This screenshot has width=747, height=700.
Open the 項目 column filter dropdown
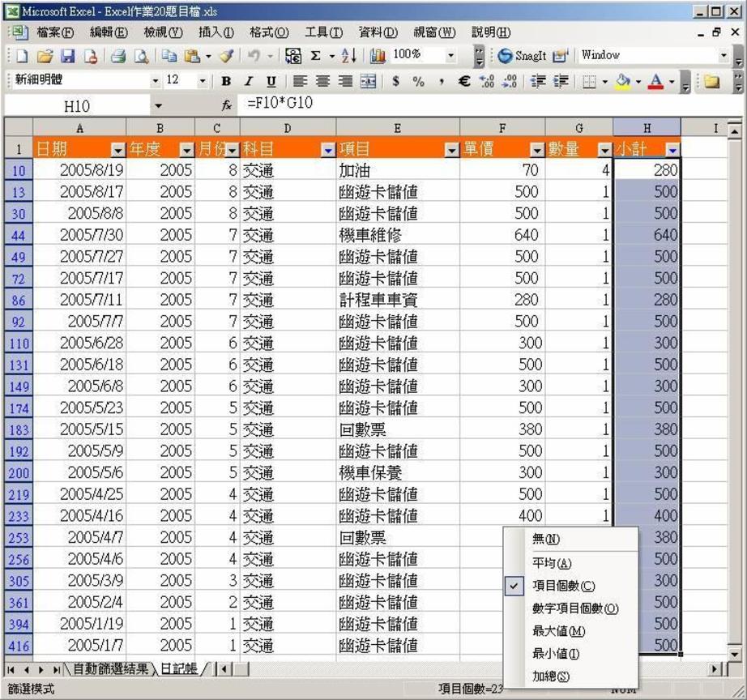coord(451,150)
